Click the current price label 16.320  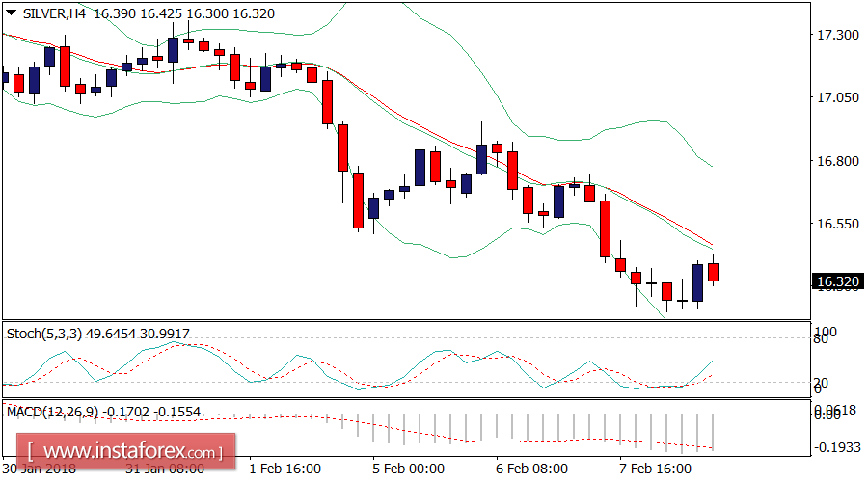pos(837,281)
